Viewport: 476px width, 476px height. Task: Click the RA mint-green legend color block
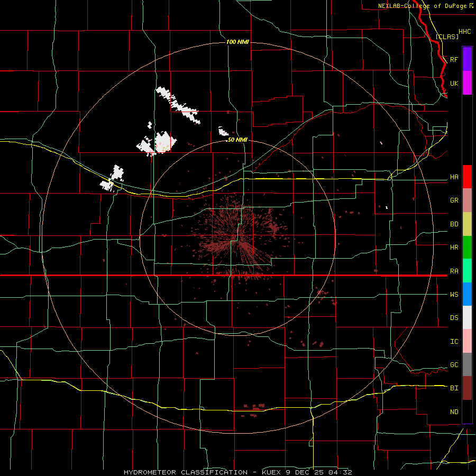tap(467, 271)
